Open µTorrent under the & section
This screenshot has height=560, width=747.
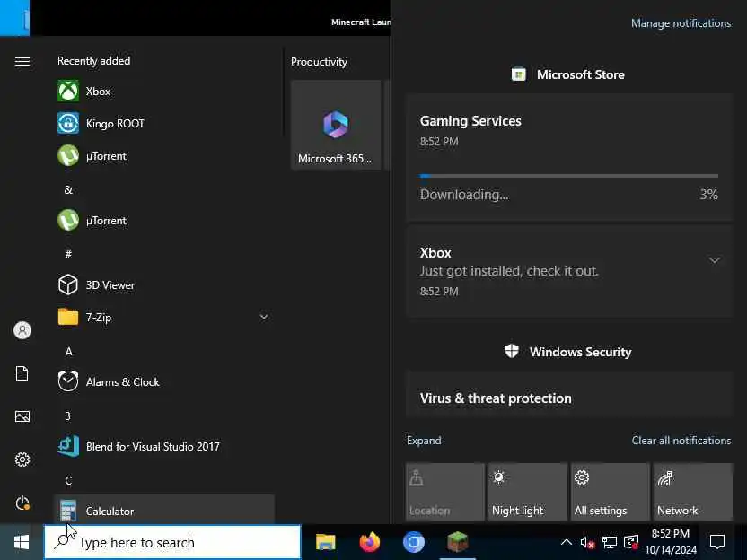(x=164, y=221)
